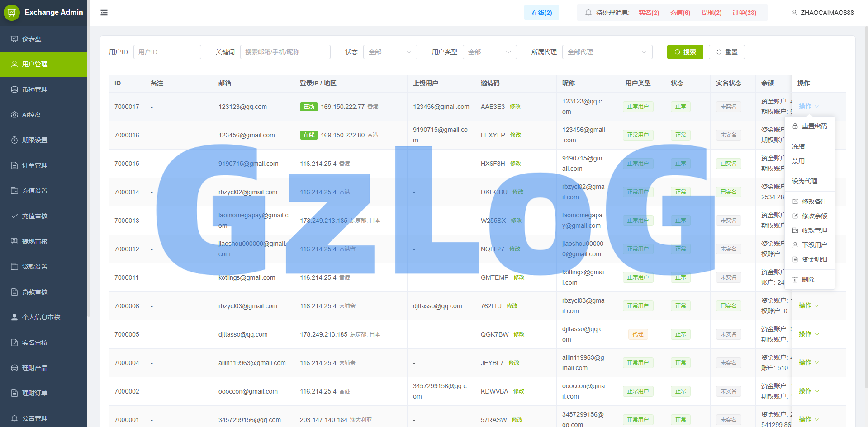This screenshot has width=868, height=427.
Task: Click the ID cell 7000013
Action: [x=127, y=221]
